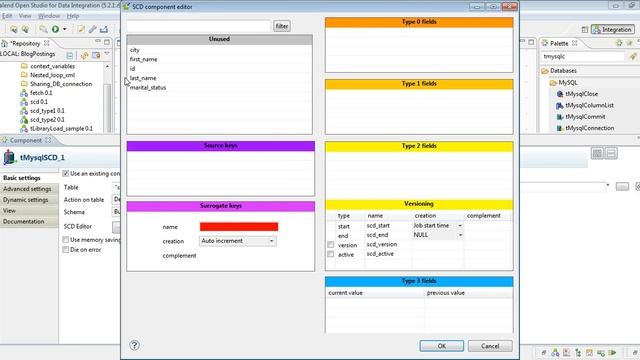Image resolution: width=640 pixels, height=360 pixels.
Task: Click Cancel in the SCD component editor
Action: [x=490, y=346]
